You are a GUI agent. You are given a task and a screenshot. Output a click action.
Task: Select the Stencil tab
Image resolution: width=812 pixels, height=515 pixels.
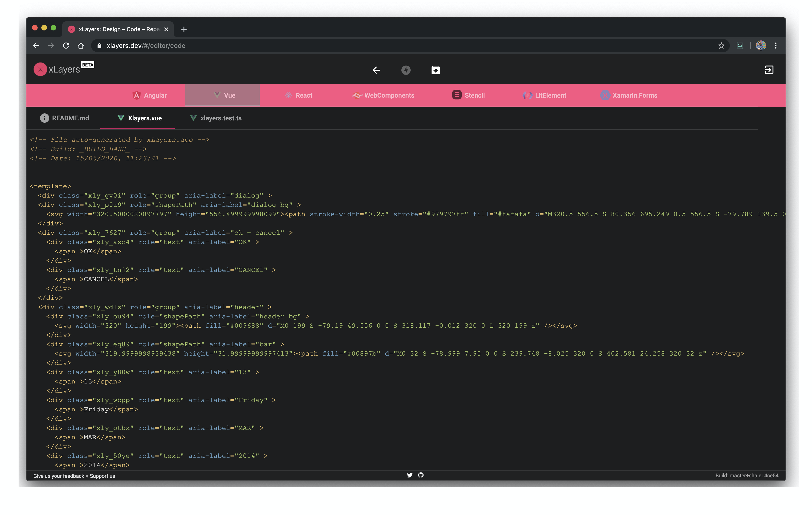pyautogui.click(x=468, y=96)
